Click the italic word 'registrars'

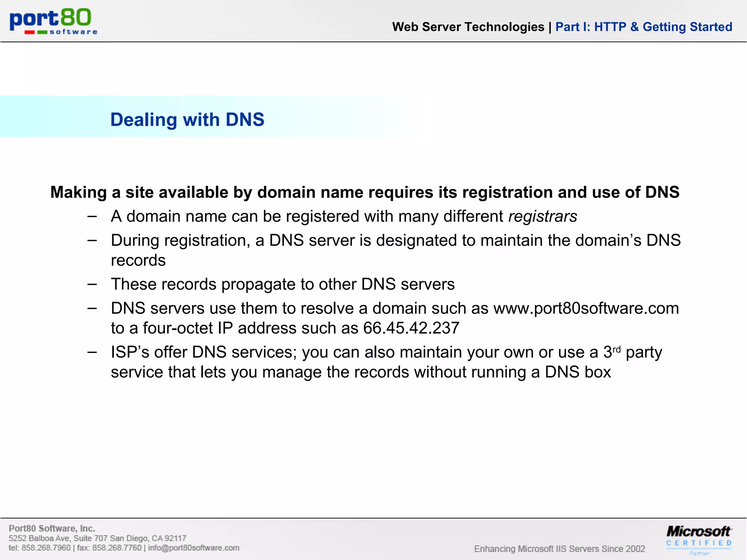pos(542,217)
